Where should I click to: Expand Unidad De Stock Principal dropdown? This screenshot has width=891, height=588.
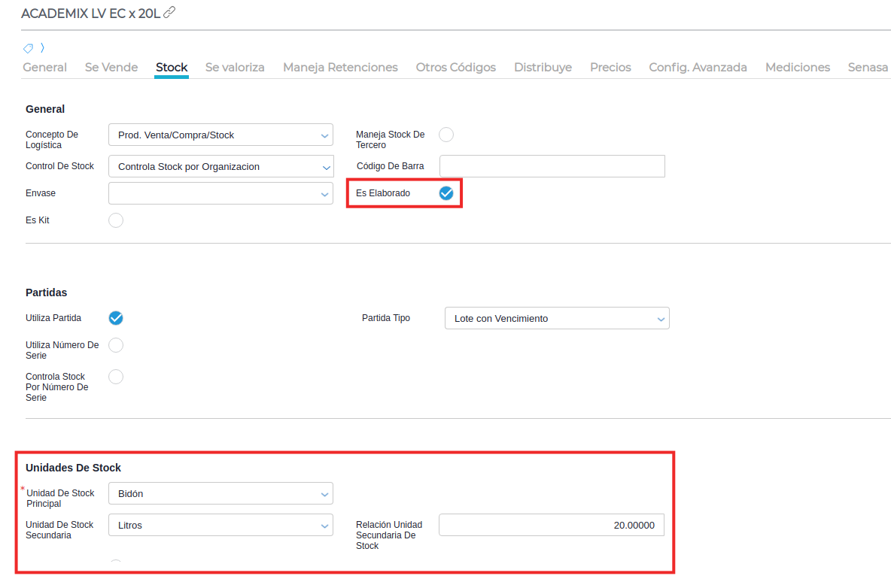pos(220,494)
